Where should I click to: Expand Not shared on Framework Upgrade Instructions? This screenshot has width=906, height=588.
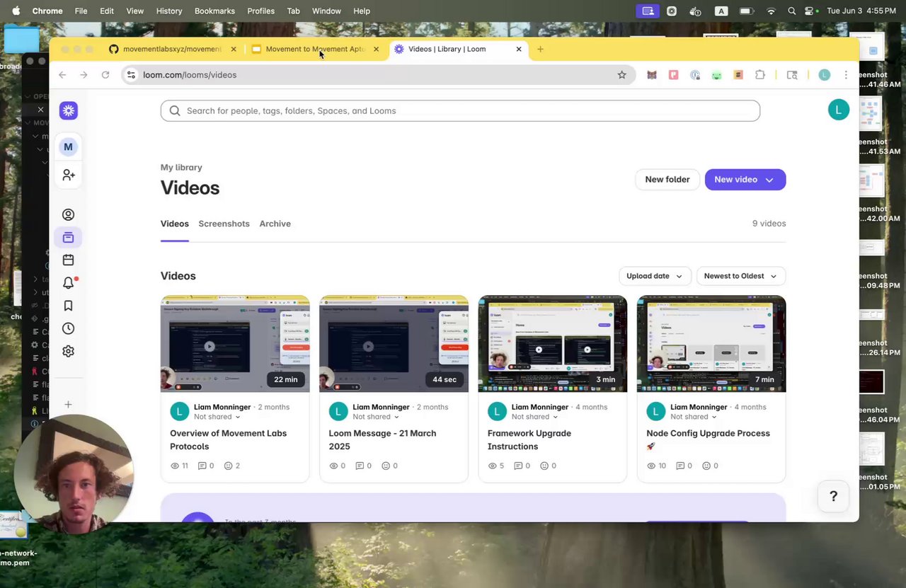(534, 417)
